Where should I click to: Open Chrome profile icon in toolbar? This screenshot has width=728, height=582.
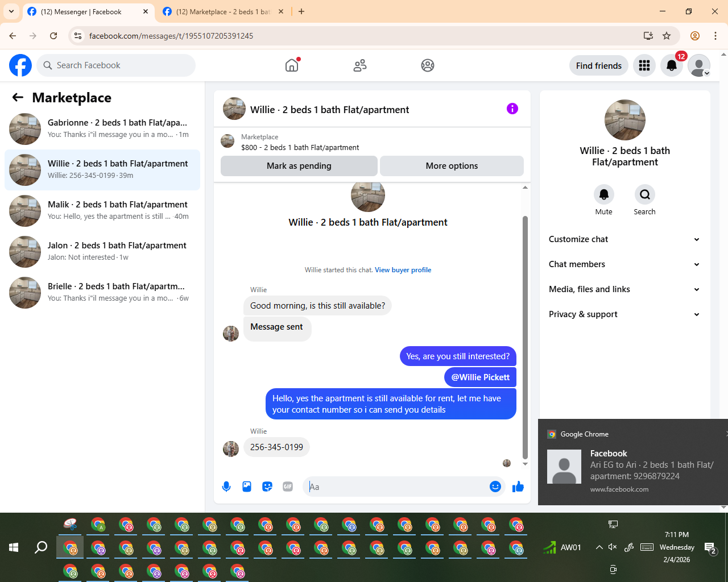click(695, 36)
